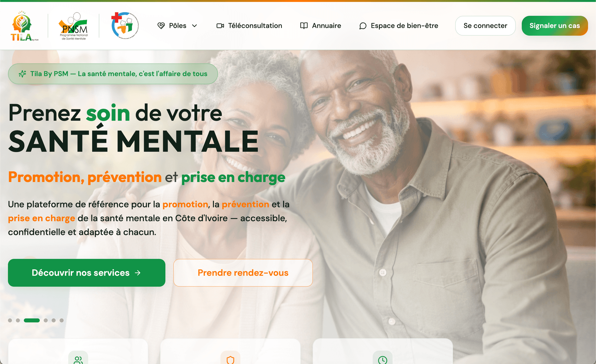The image size is (596, 364).
Task: Open Espace de bien-être page
Action: coord(399,26)
